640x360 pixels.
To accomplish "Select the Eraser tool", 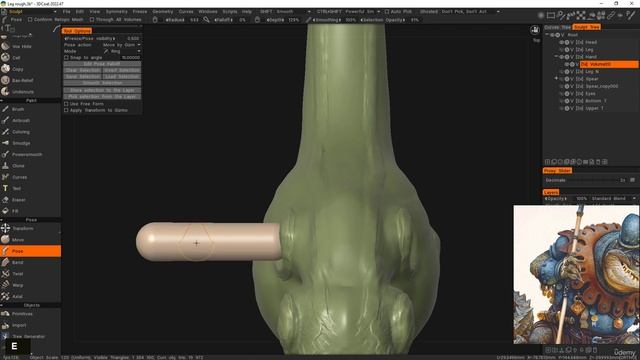I will pyautogui.click(x=19, y=200).
